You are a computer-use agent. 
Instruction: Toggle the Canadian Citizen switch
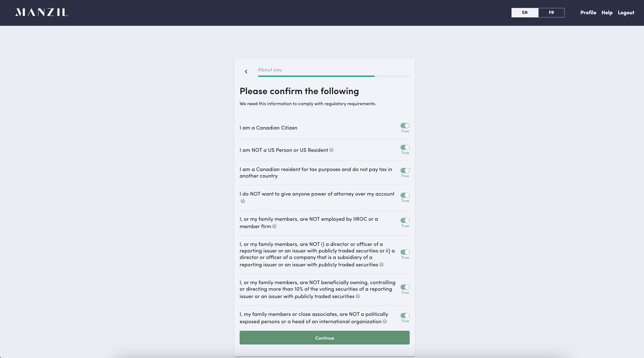405,126
